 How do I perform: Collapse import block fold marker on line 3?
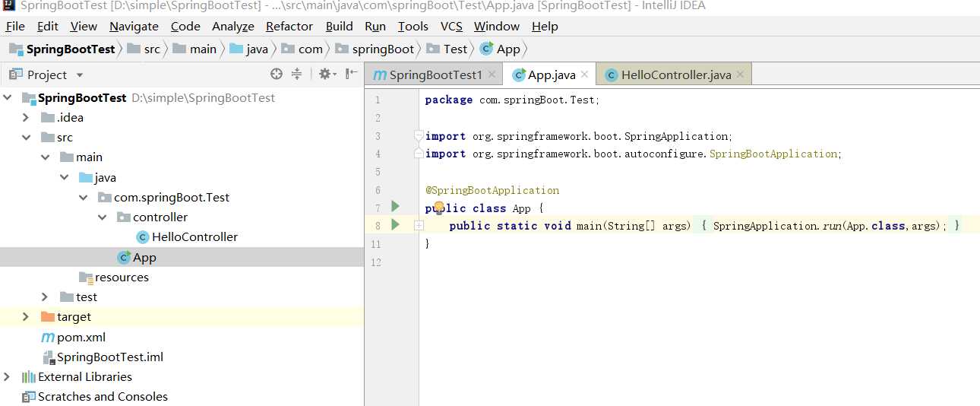pos(419,135)
